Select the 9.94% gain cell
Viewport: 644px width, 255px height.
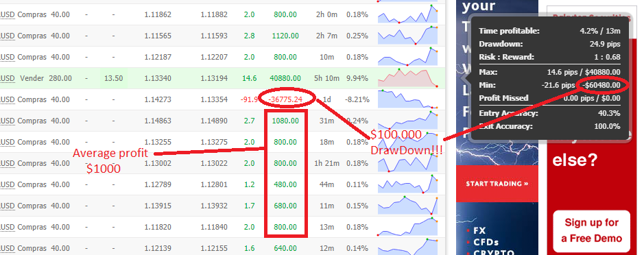(357, 78)
